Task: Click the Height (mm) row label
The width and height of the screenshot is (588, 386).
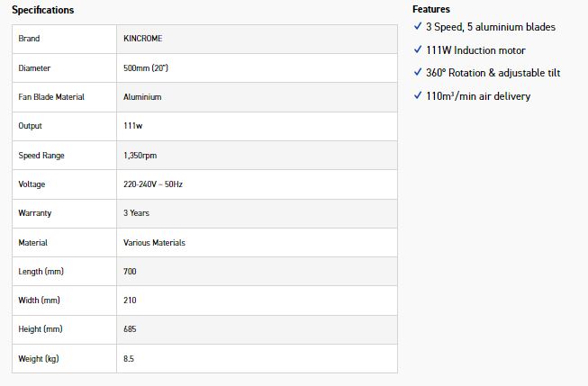Action: (41, 330)
